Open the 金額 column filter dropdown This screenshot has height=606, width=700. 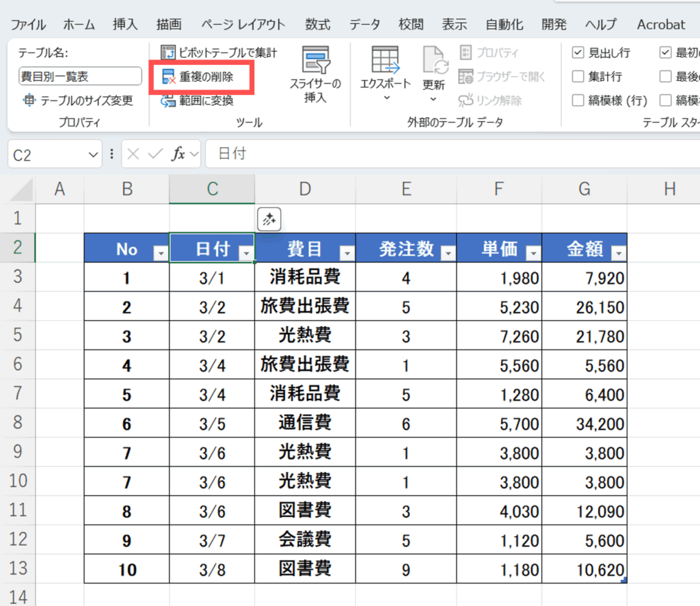pyautogui.click(x=619, y=254)
